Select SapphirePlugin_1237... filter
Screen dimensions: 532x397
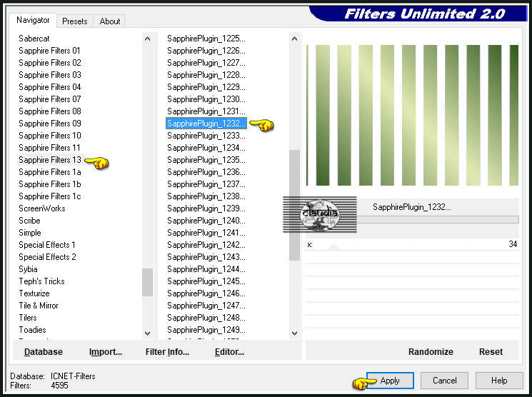pyautogui.click(x=206, y=184)
